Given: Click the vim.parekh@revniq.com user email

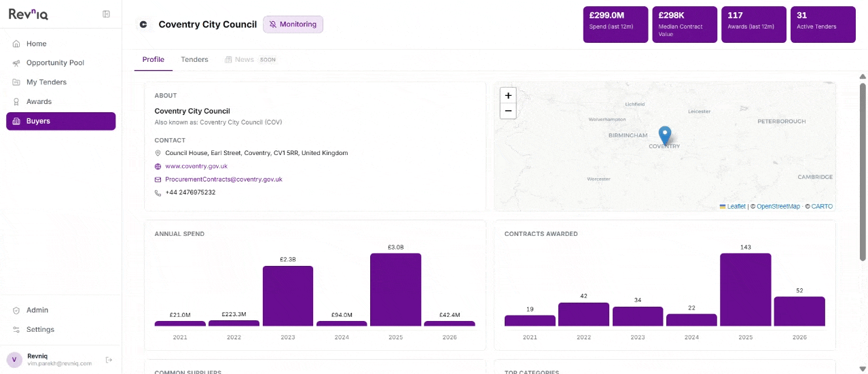Looking at the screenshot, I should [x=59, y=364].
